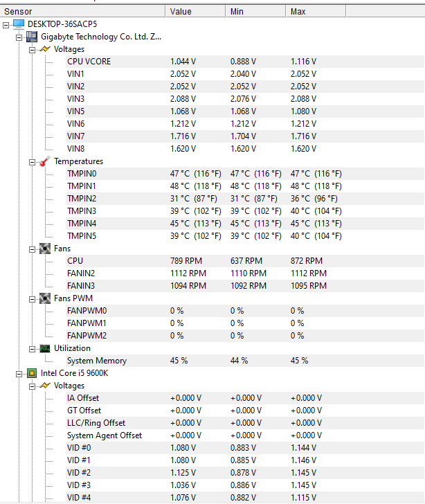This screenshot has width=425, height=504.
Task: Select the TMPIN2 temperature row
Action: coord(245,199)
